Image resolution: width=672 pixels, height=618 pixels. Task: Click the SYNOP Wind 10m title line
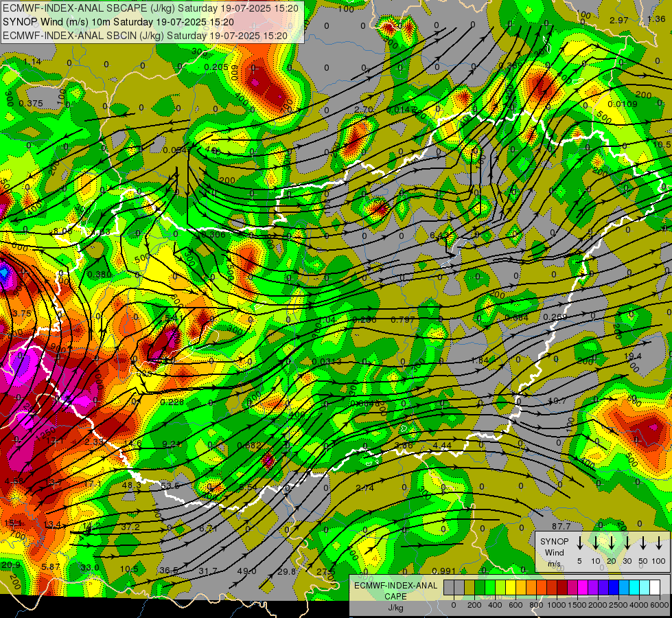pyautogui.click(x=118, y=22)
